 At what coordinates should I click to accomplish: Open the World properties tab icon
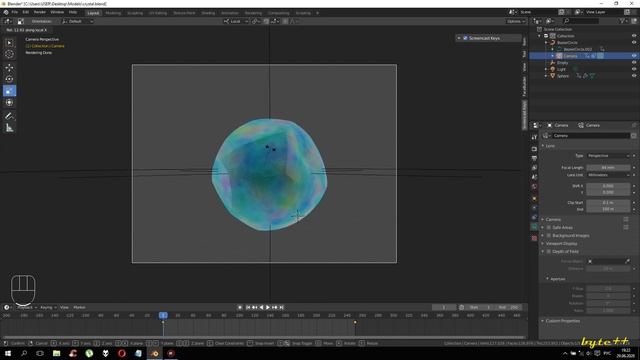coord(534,187)
